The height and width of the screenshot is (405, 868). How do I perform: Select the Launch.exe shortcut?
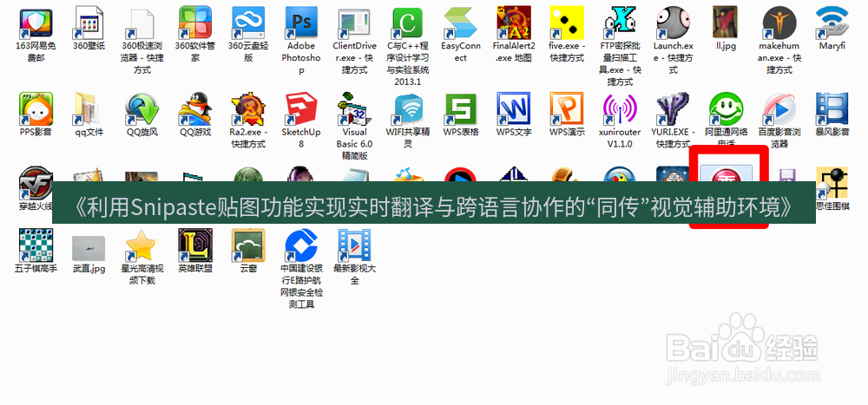point(674,23)
